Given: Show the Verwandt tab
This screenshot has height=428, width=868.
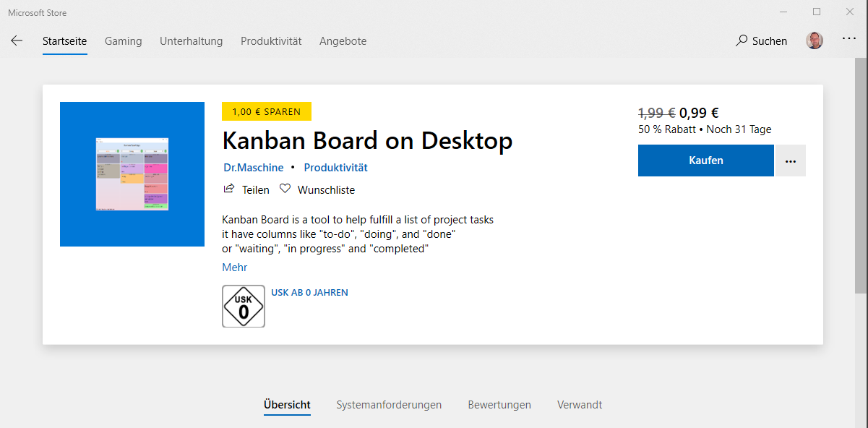Looking at the screenshot, I should click(x=580, y=405).
